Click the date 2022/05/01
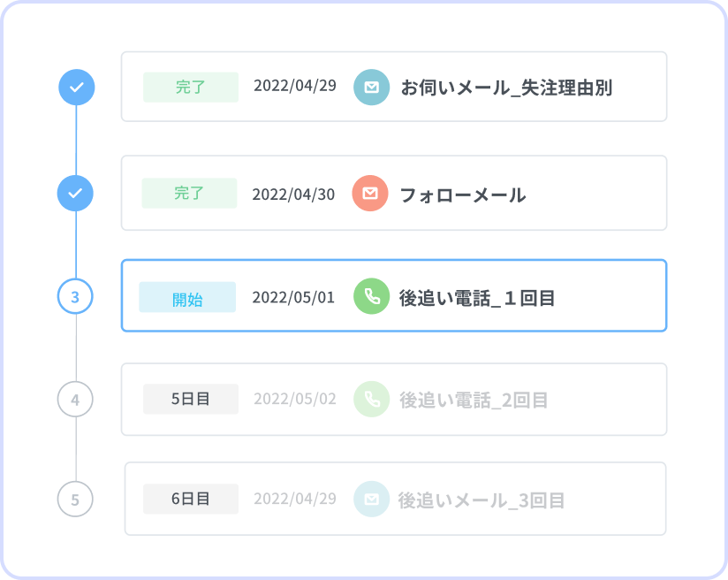Screen dimensions: 728x580 [x=293, y=297]
